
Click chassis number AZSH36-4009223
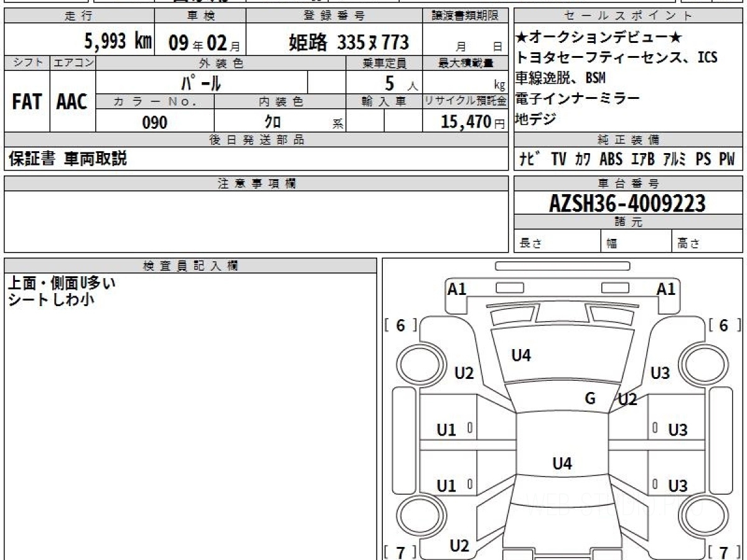pos(628,203)
